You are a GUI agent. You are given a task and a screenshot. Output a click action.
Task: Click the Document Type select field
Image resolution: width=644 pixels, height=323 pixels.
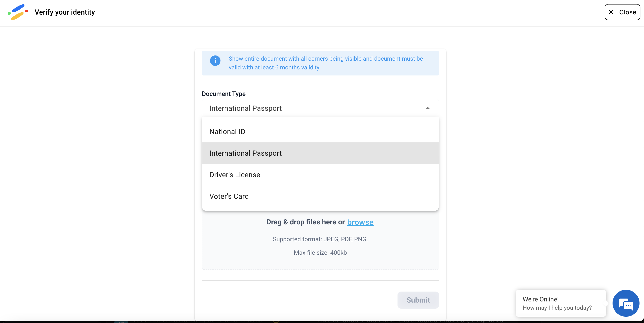(x=320, y=108)
